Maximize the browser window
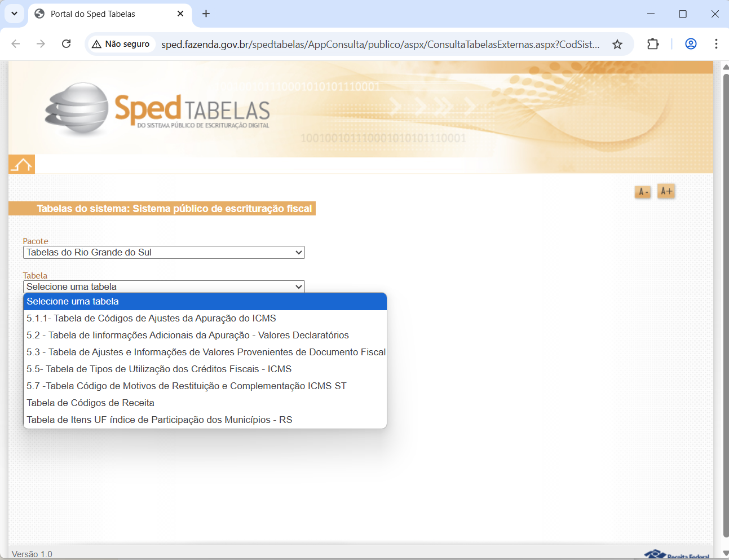The image size is (729, 560). point(683,14)
